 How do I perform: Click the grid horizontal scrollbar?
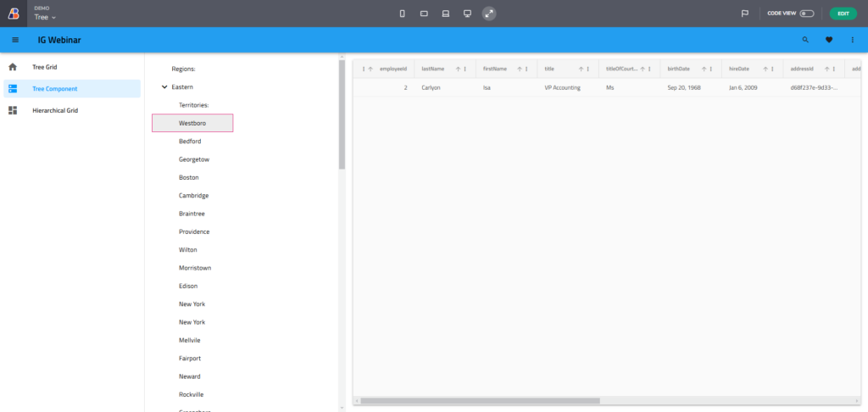[479, 400]
